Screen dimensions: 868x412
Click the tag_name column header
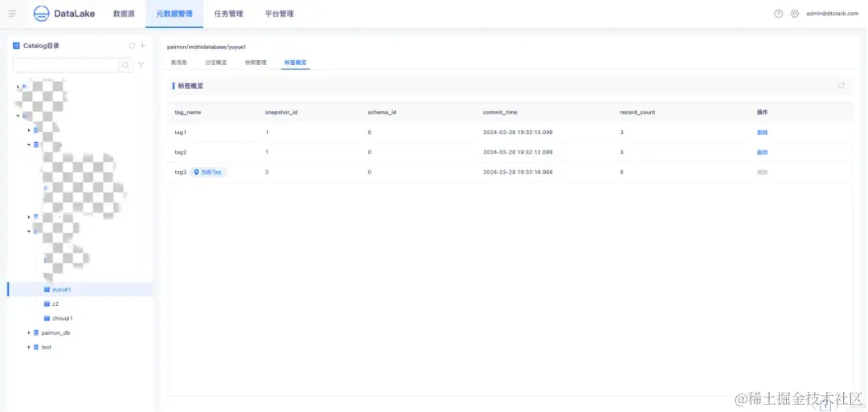(187, 112)
